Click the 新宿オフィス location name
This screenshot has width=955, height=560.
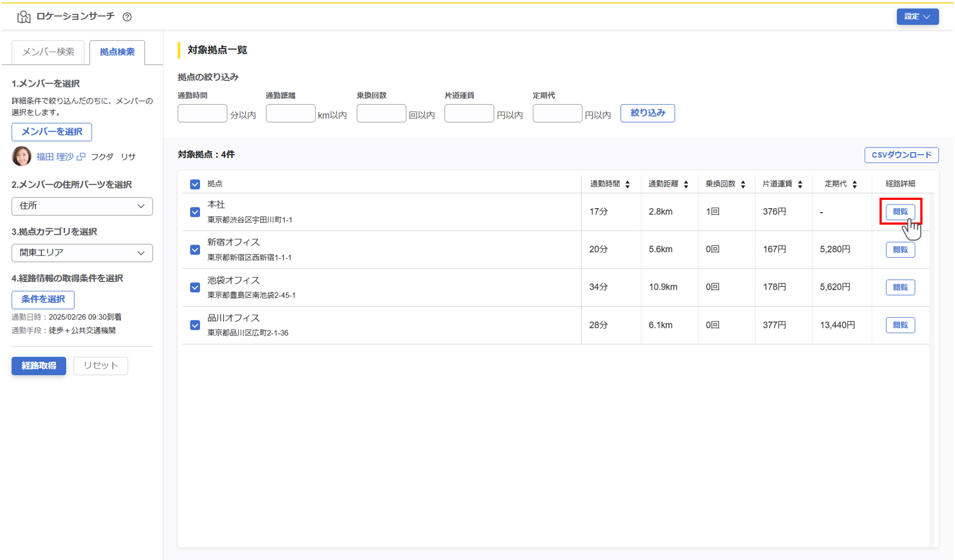tap(233, 242)
